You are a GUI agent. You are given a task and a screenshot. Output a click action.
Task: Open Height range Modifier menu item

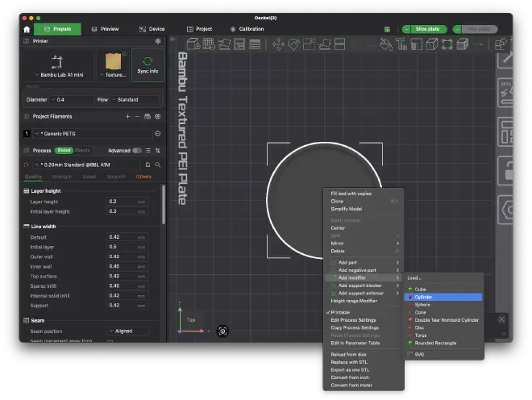pos(354,301)
